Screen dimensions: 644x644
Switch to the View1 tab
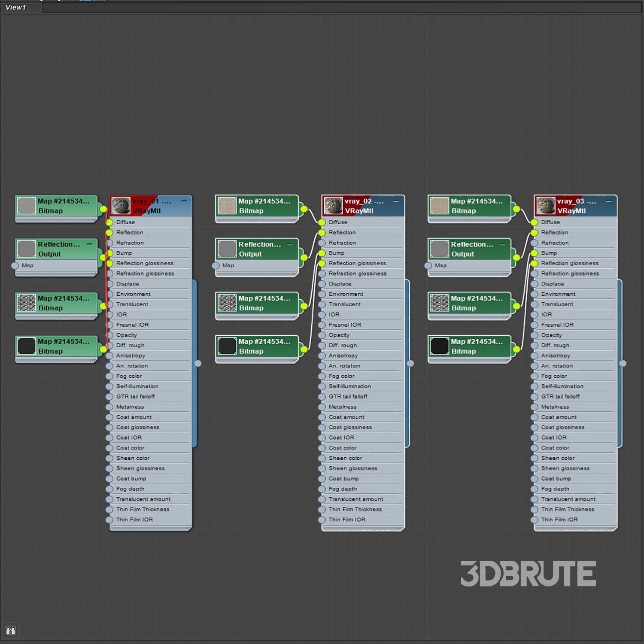pyautogui.click(x=16, y=7)
